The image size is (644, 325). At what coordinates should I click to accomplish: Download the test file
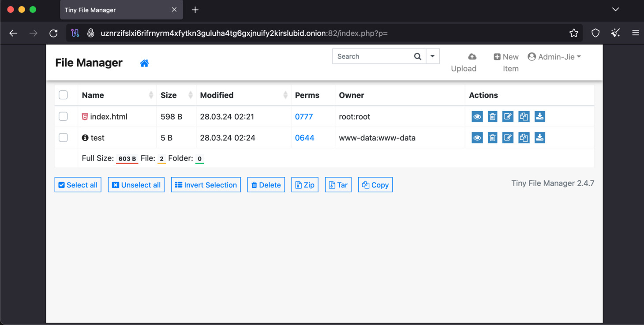click(x=539, y=138)
